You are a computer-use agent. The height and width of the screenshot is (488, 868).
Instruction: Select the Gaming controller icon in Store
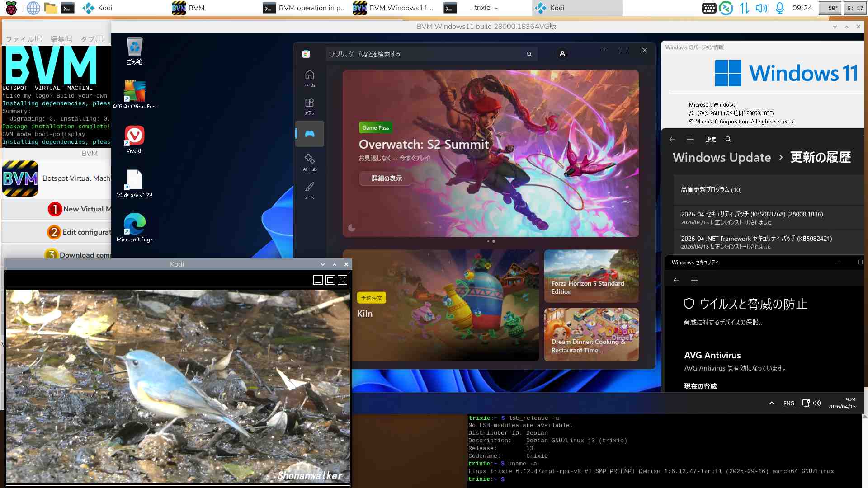(x=310, y=134)
